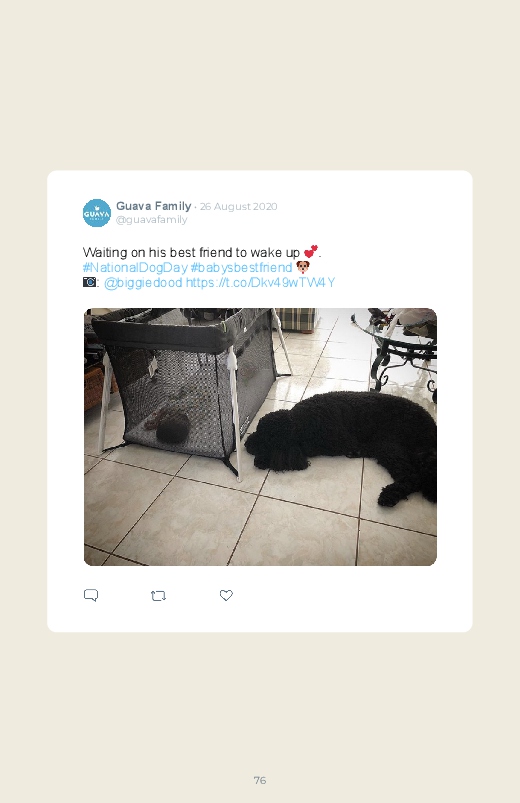Click the camera emoji in tweet
The width and height of the screenshot is (520, 803).
(89, 282)
